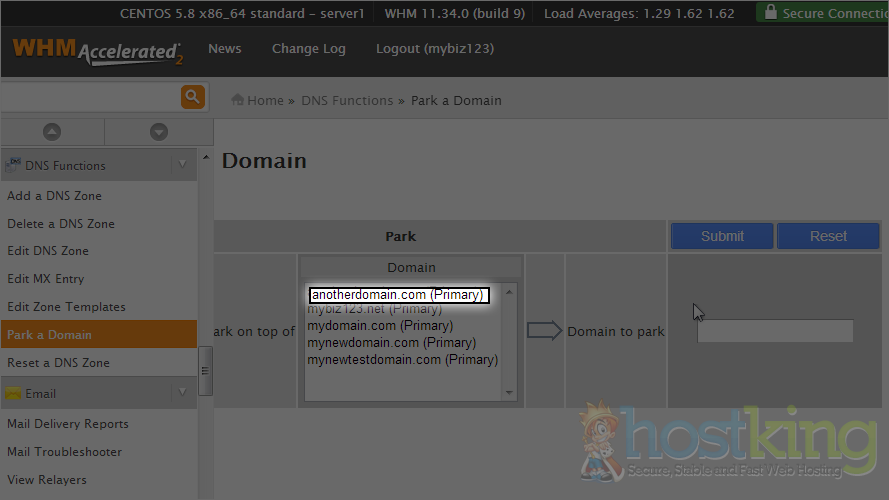The width and height of the screenshot is (889, 500).
Task: Click the Email section envelope icon
Action: [14, 393]
